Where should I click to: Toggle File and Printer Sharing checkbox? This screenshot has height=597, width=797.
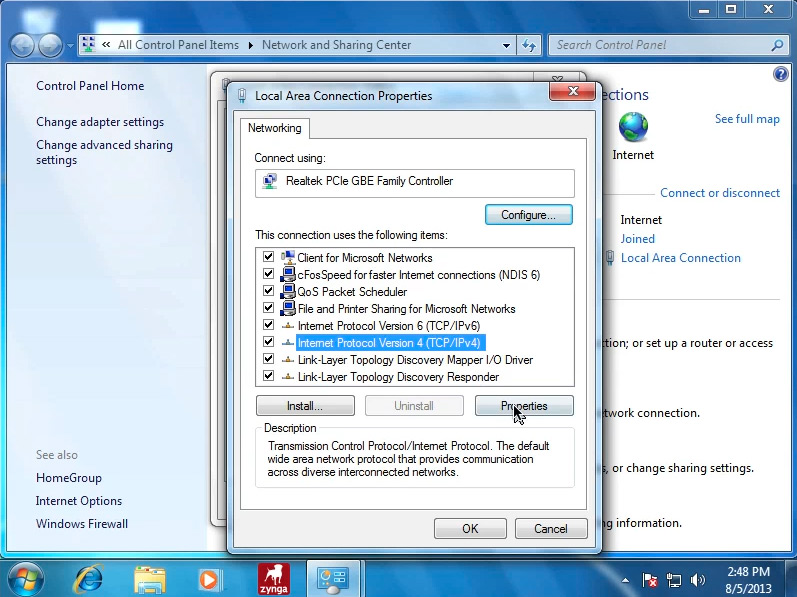tap(268, 308)
